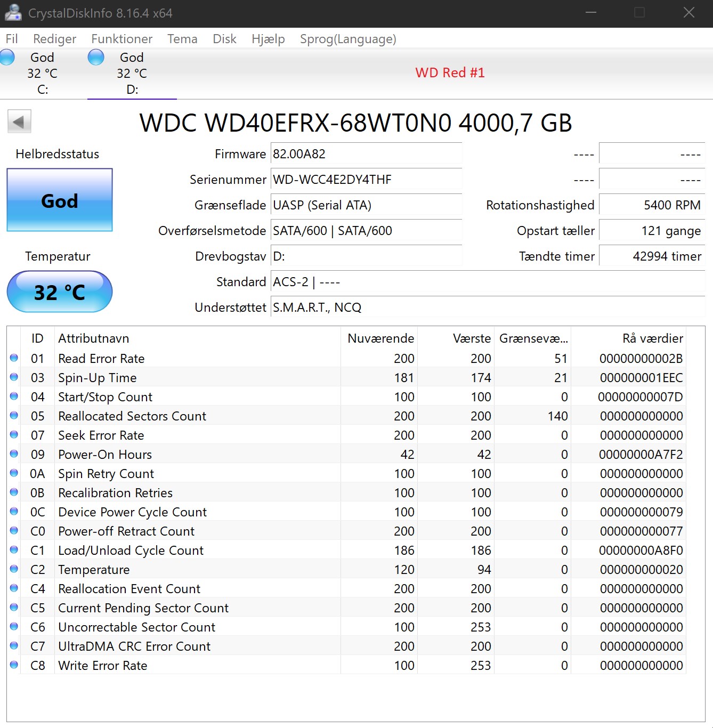Open the Sprog(Language) menu
This screenshot has height=728, width=713.
click(348, 39)
